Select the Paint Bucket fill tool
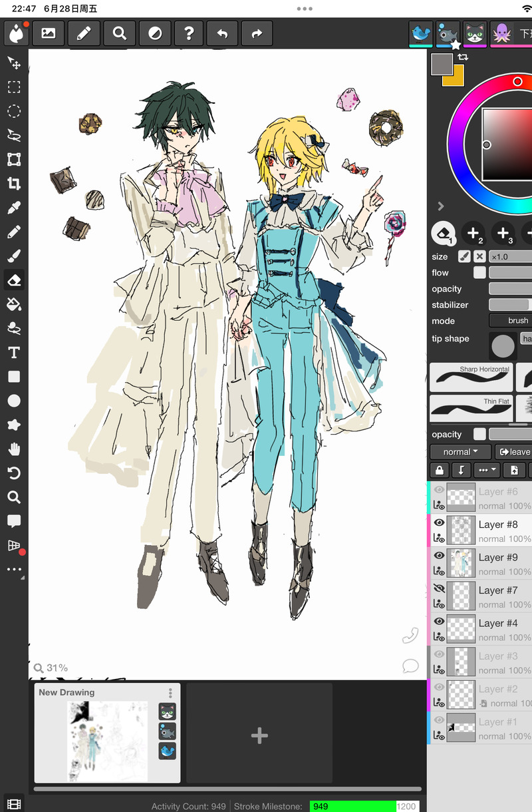Viewport: 532px width, 812px height. 14,304
